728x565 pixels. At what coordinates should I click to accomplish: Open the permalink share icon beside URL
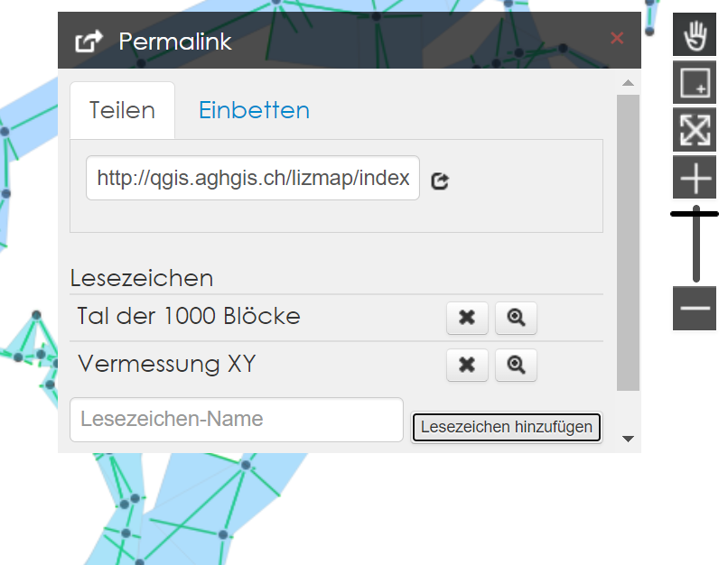point(441,181)
